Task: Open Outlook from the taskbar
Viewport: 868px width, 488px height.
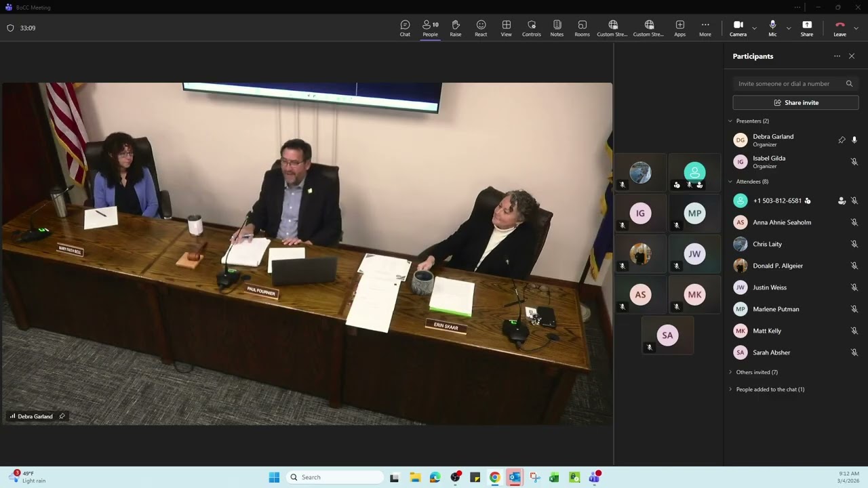Action: pyautogui.click(x=515, y=477)
